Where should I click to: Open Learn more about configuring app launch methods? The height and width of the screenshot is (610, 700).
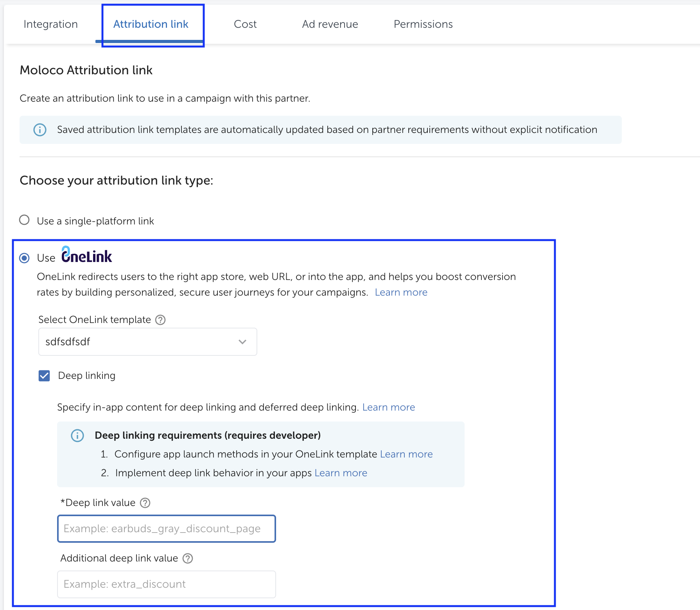[x=406, y=454]
